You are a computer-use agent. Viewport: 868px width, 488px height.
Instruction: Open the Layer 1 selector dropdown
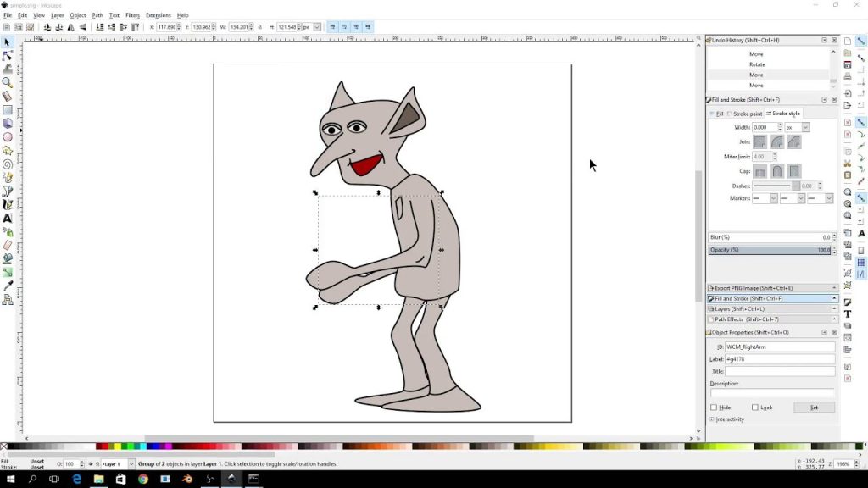tap(115, 464)
